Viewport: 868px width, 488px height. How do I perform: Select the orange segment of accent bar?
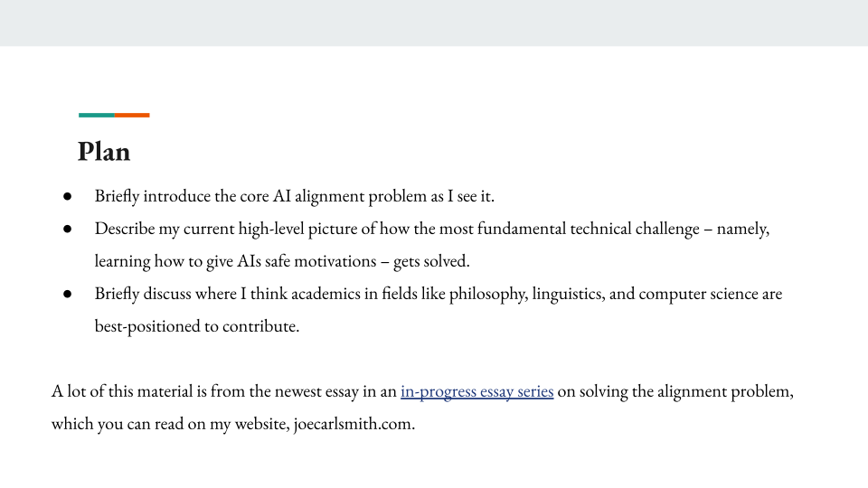point(132,115)
